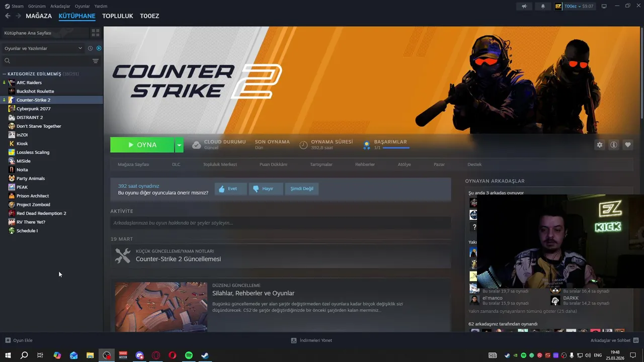Open Steam announcements megaphone icon

click(x=524, y=6)
